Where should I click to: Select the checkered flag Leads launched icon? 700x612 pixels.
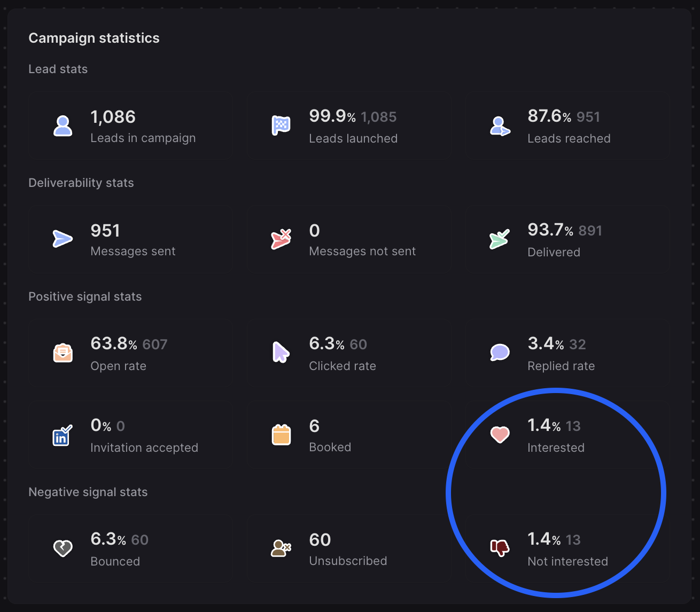[282, 126]
